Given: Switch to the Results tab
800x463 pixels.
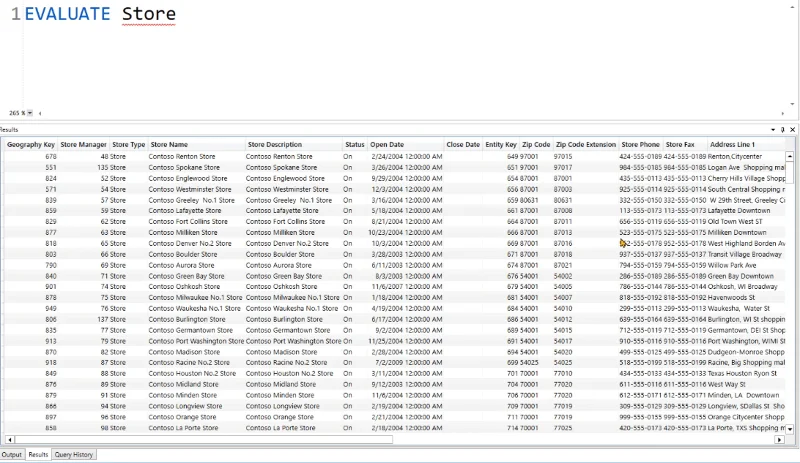Looking at the screenshot, I should [38, 454].
